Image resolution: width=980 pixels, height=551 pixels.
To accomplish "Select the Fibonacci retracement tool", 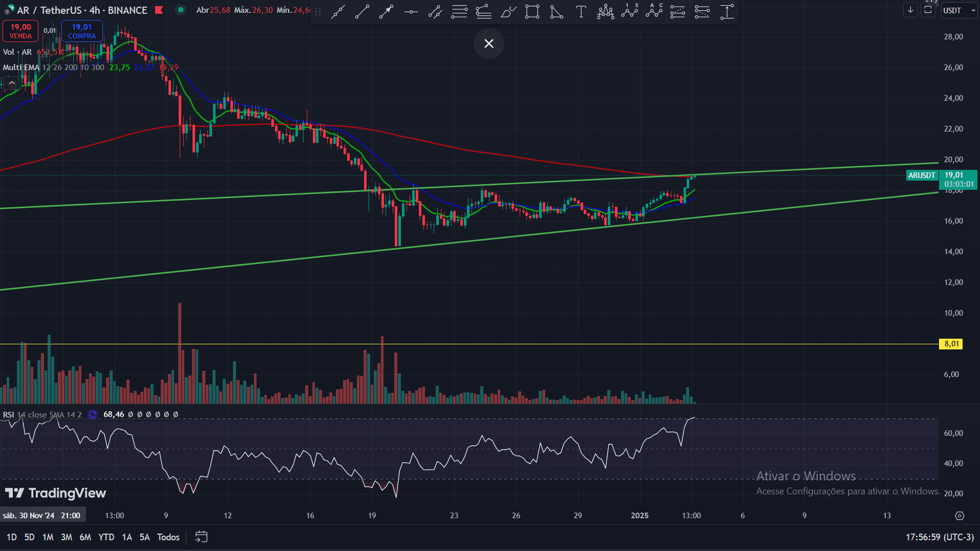I will click(459, 11).
